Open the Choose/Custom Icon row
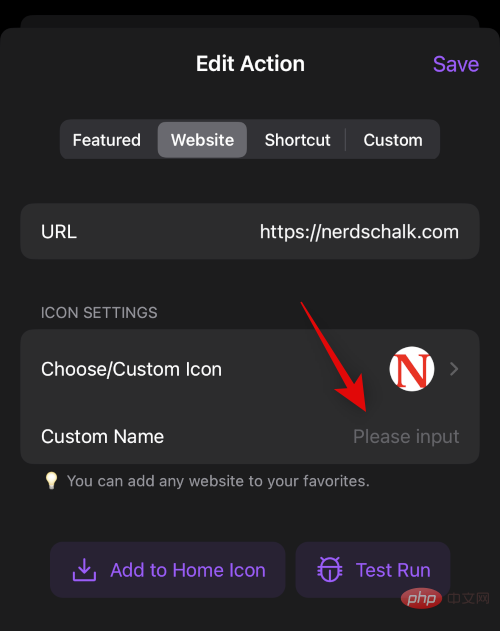This screenshot has height=631, width=500. click(250, 369)
